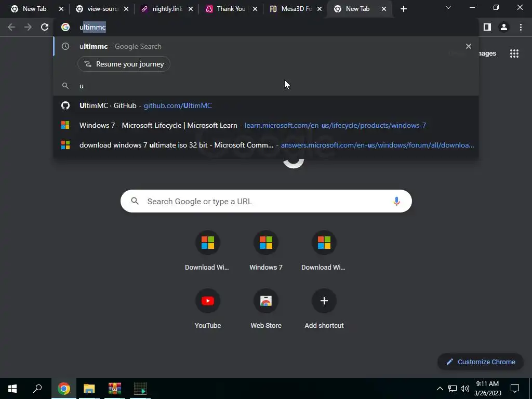Viewport: 532px width, 399px height.
Task: Open the Images link at top right
Action: click(x=487, y=54)
